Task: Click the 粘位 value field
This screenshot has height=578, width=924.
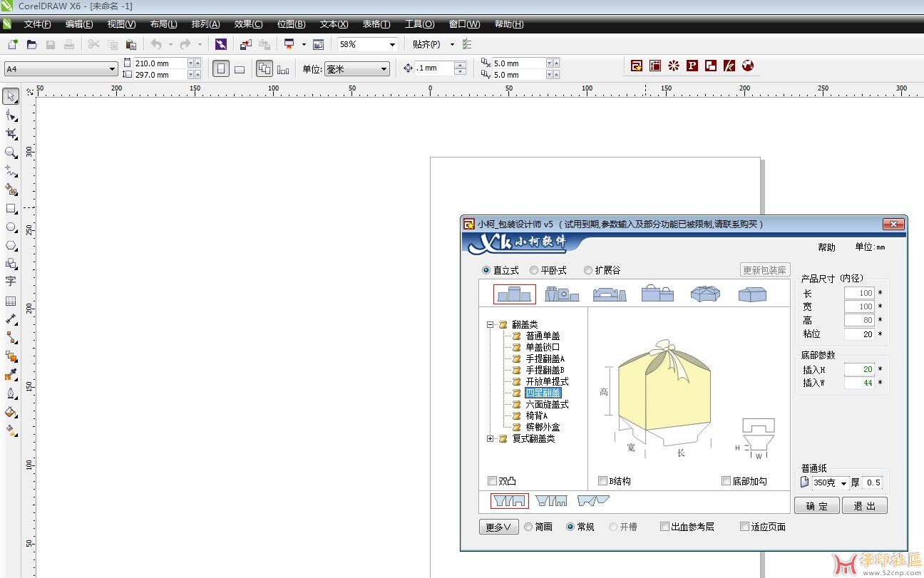Action: tap(859, 334)
